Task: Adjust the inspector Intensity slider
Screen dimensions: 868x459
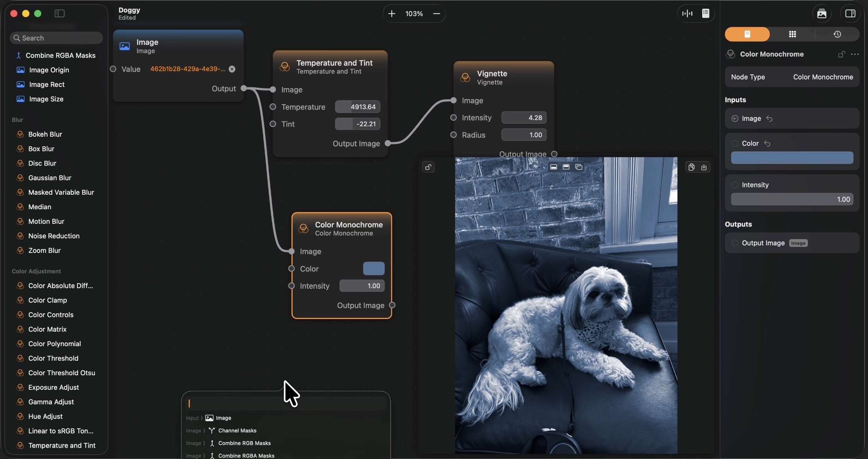Action: tap(792, 199)
